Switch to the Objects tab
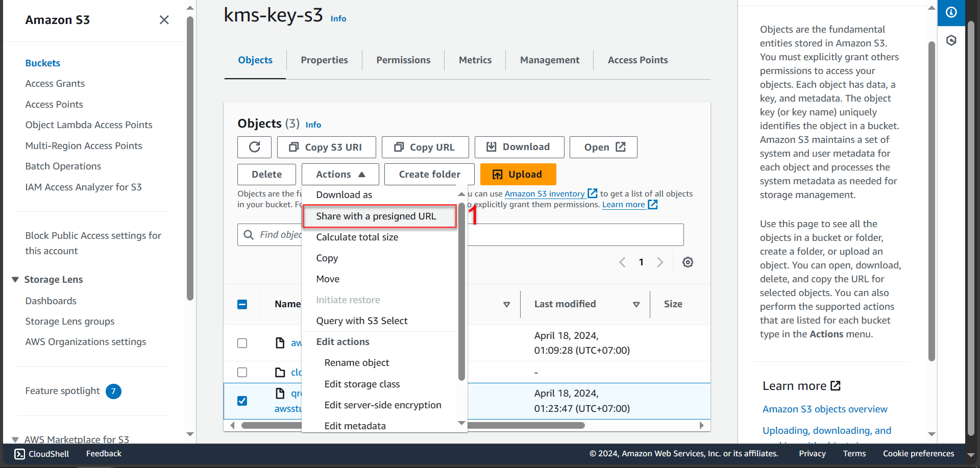Image resolution: width=980 pixels, height=468 pixels. point(255,60)
